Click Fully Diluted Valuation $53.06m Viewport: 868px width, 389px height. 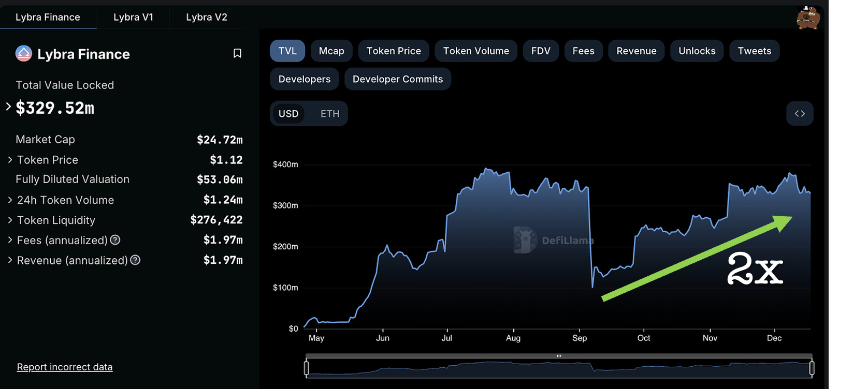pyautogui.click(x=220, y=179)
